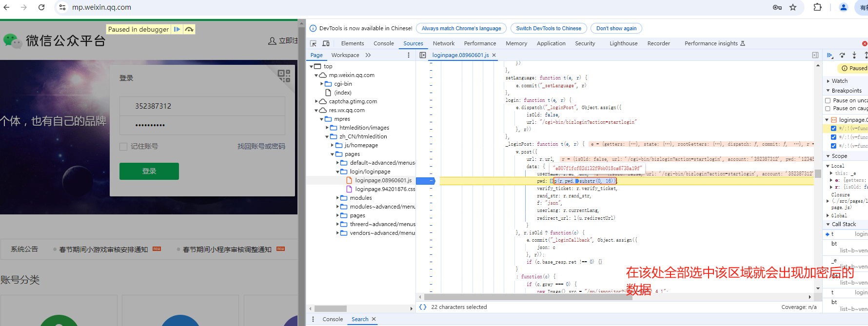
Task: Expand the cgi-bin folder
Action: click(x=322, y=84)
